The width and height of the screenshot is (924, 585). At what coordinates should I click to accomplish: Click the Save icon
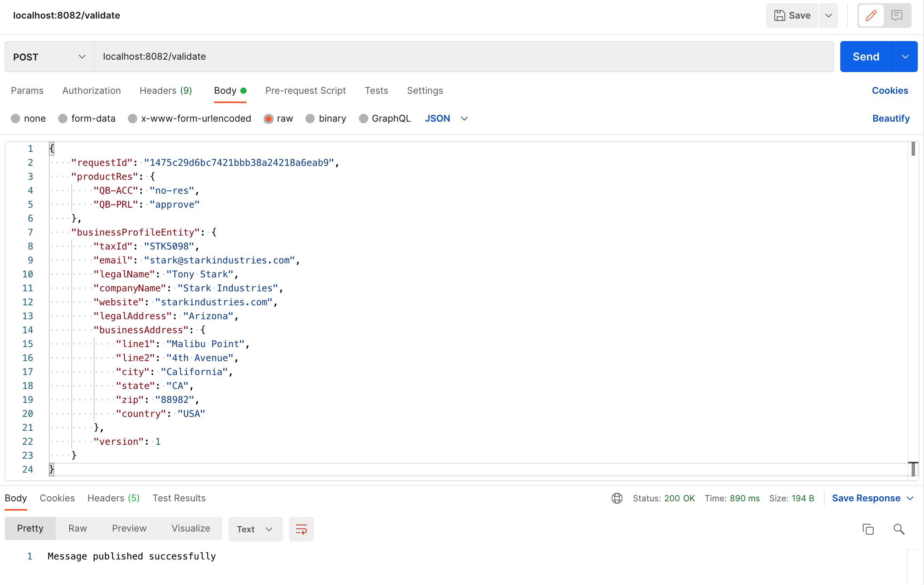tap(791, 15)
